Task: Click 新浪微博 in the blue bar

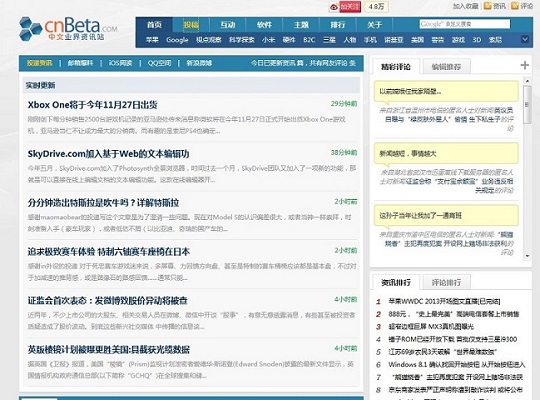Action: click(x=199, y=63)
